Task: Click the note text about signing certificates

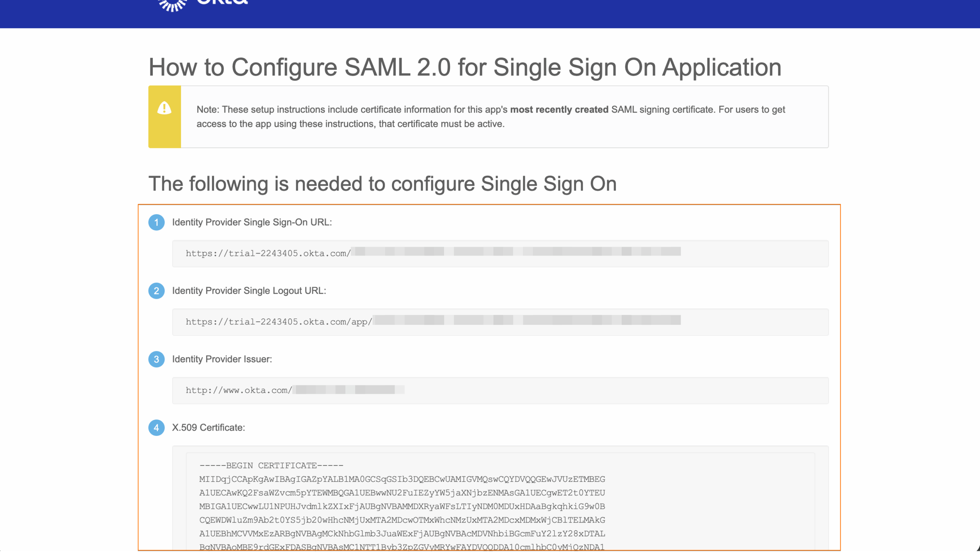Action: pos(490,116)
